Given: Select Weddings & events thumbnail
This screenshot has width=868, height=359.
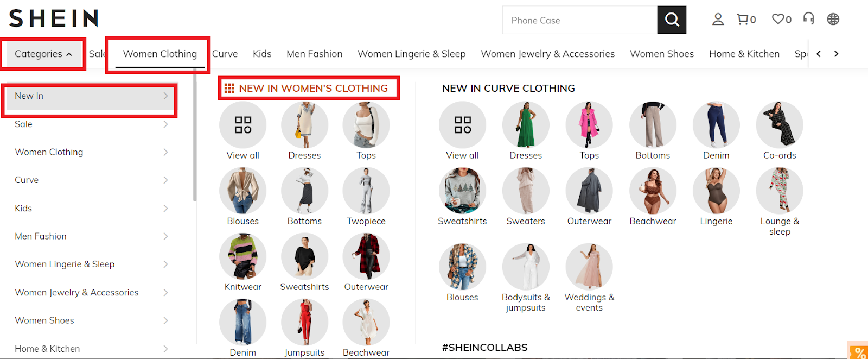Looking at the screenshot, I should 589,267.
